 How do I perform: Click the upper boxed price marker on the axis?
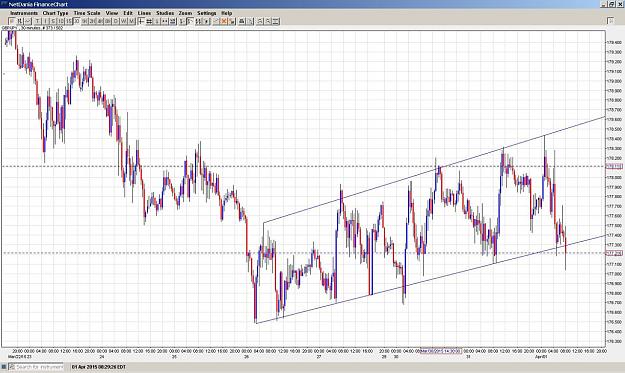pyautogui.click(x=614, y=166)
